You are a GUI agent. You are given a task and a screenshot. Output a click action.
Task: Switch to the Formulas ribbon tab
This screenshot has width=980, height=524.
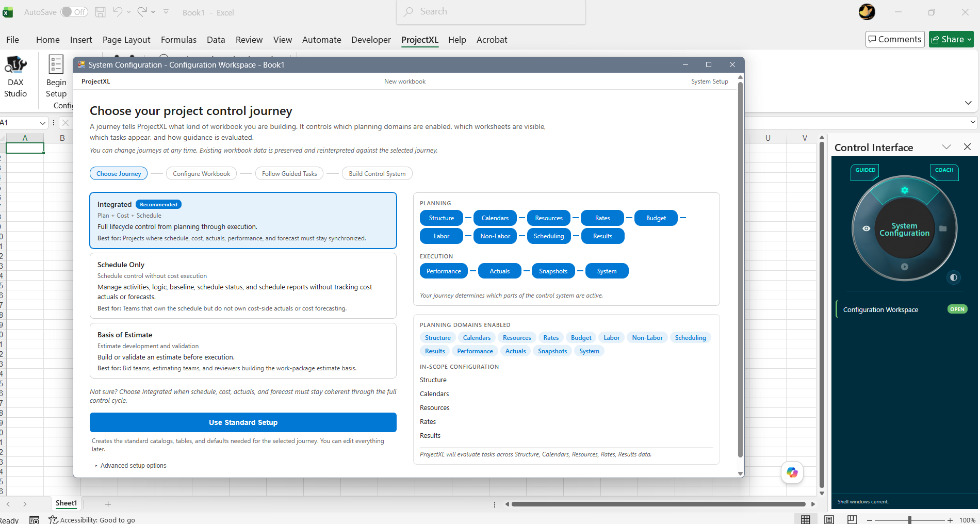pos(178,40)
